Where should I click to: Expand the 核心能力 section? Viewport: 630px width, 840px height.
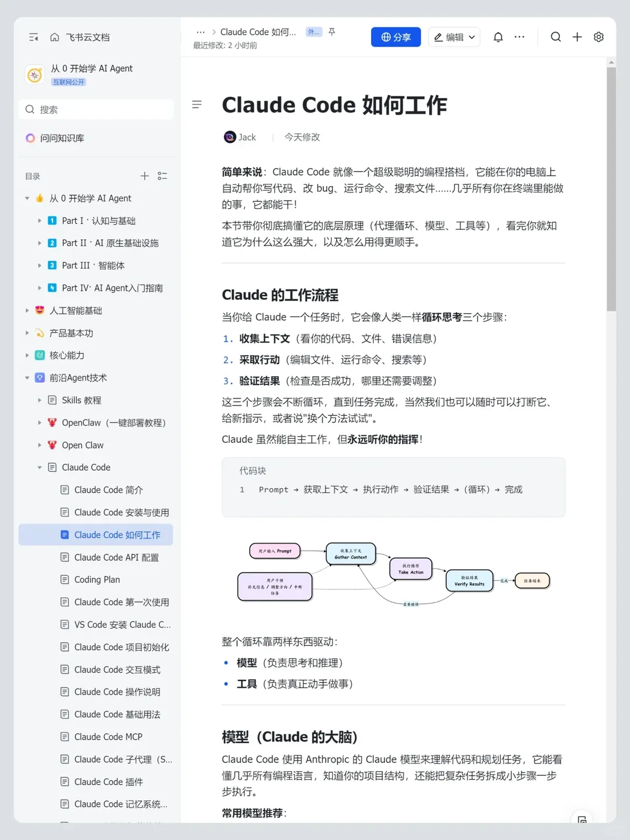click(x=27, y=355)
